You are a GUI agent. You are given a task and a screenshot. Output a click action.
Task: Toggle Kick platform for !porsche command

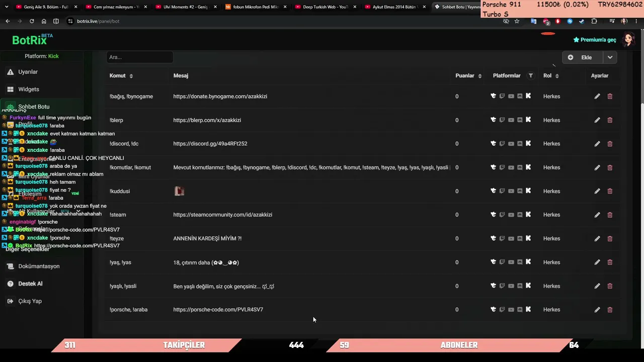click(528, 310)
